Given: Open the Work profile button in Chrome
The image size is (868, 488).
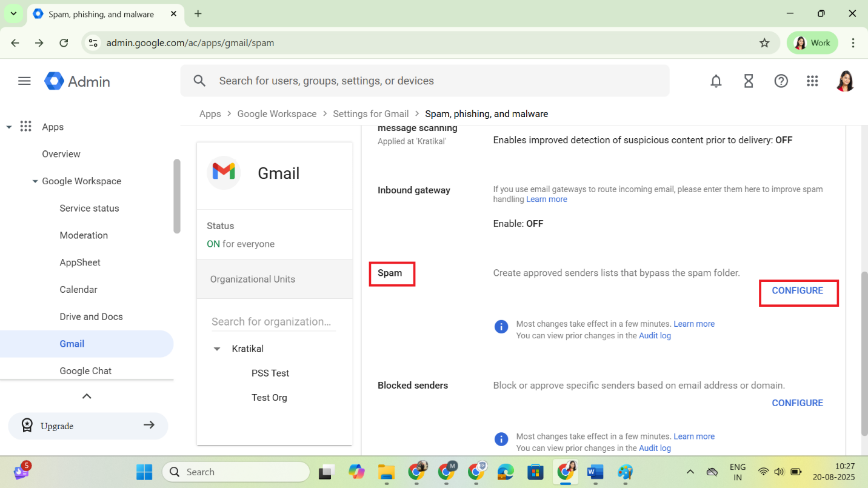Looking at the screenshot, I should click(812, 43).
